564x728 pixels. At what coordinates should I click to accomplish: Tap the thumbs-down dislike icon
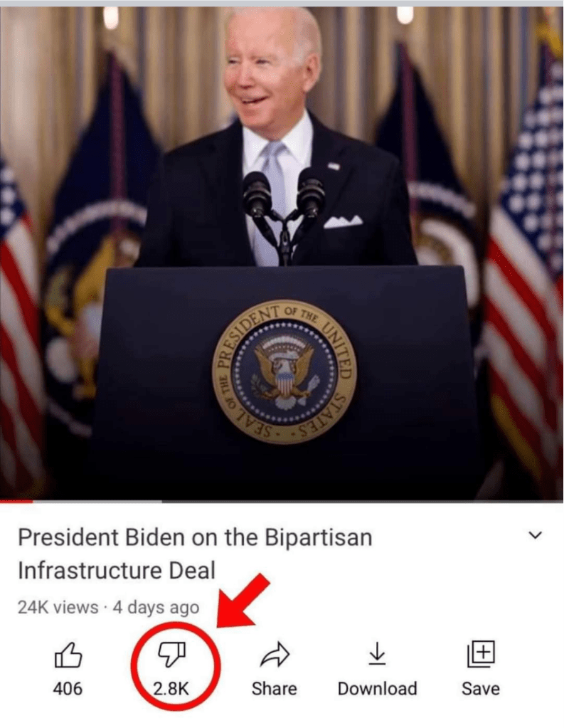pyautogui.click(x=171, y=655)
